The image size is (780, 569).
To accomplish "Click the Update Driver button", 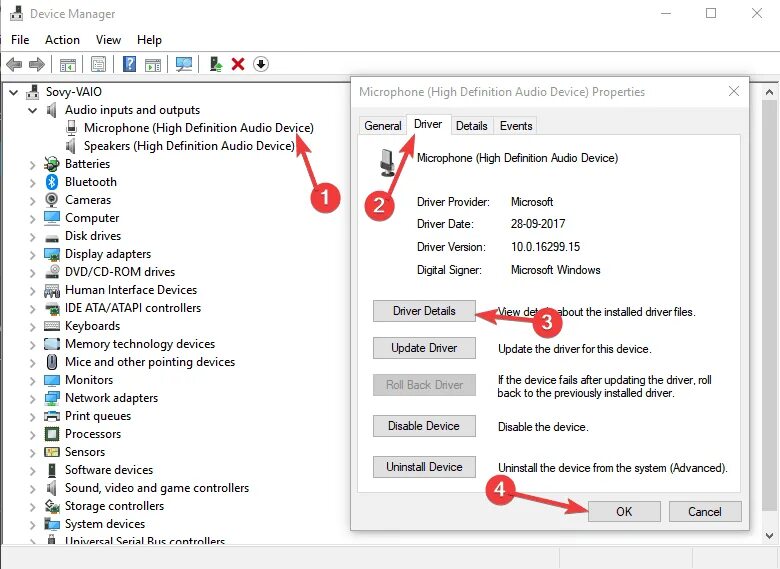I will pyautogui.click(x=424, y=348).
